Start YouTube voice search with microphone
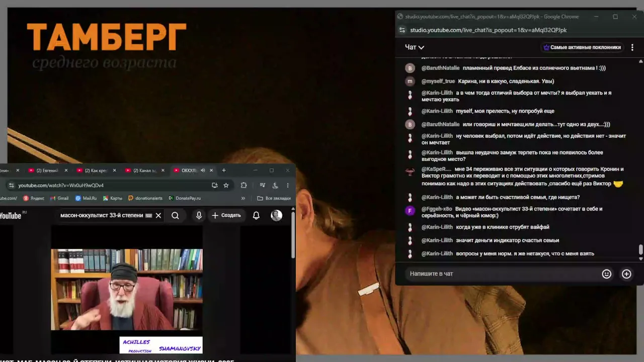This screenshot has height=362, width=644. click(x=199, y=215)
